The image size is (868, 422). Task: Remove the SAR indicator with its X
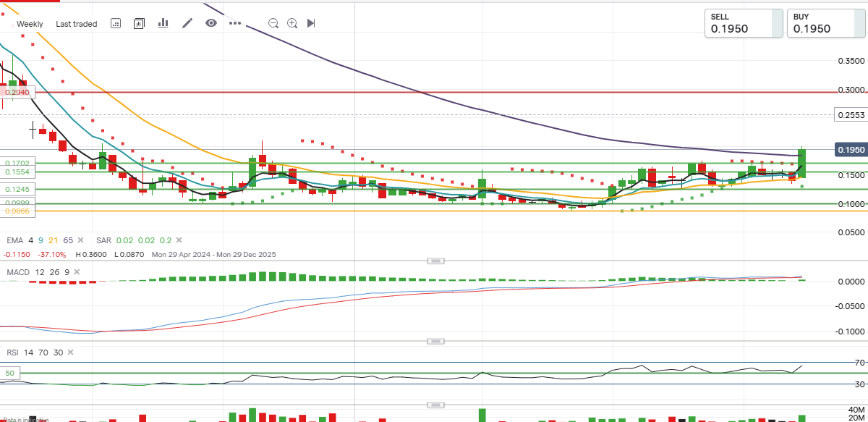pyautogui.click(x=179, y=240)
